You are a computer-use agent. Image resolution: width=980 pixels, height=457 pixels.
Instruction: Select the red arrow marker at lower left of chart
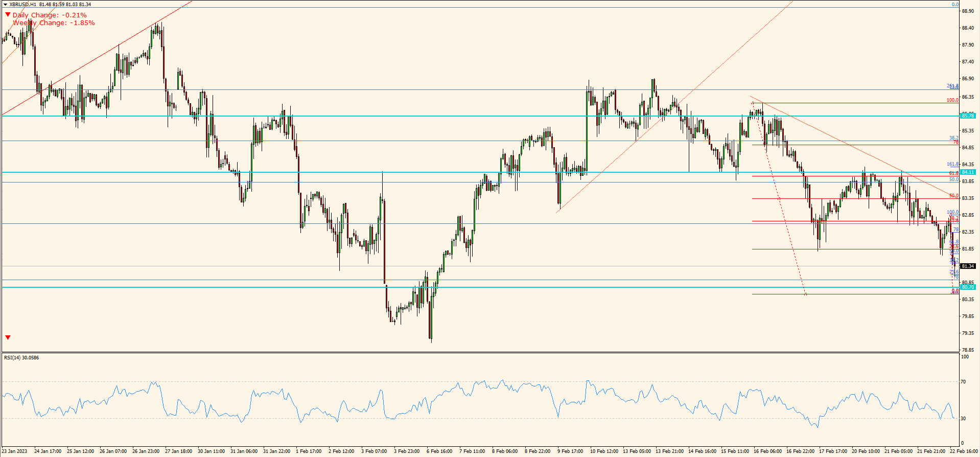8,337
